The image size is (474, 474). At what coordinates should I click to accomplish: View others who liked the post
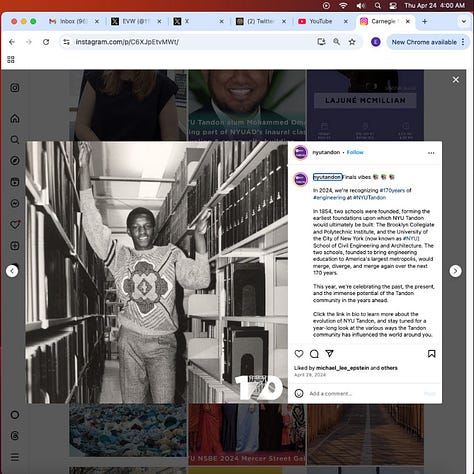[389, 368]
